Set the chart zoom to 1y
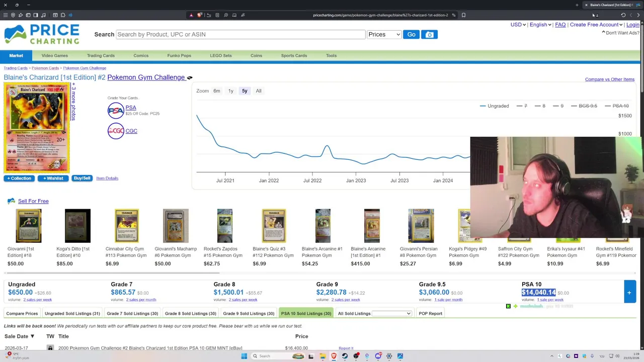The width and height of the screenshot is (644, 362). [231, 91]
